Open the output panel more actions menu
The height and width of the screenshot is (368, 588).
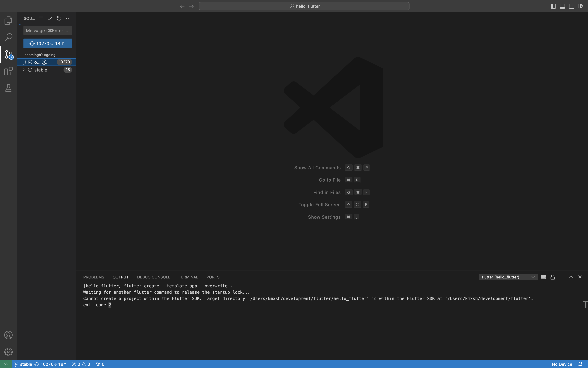tap(562, 277)
